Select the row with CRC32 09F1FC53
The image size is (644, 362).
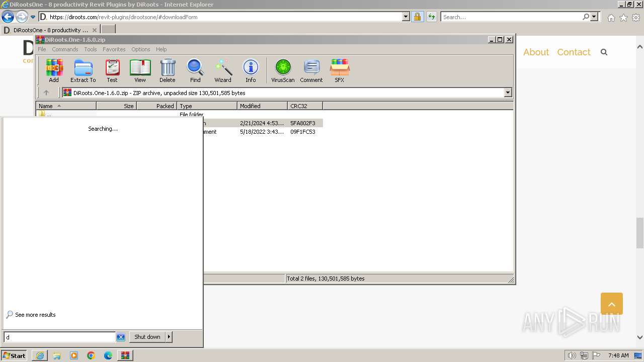click(x=263, y=132)
